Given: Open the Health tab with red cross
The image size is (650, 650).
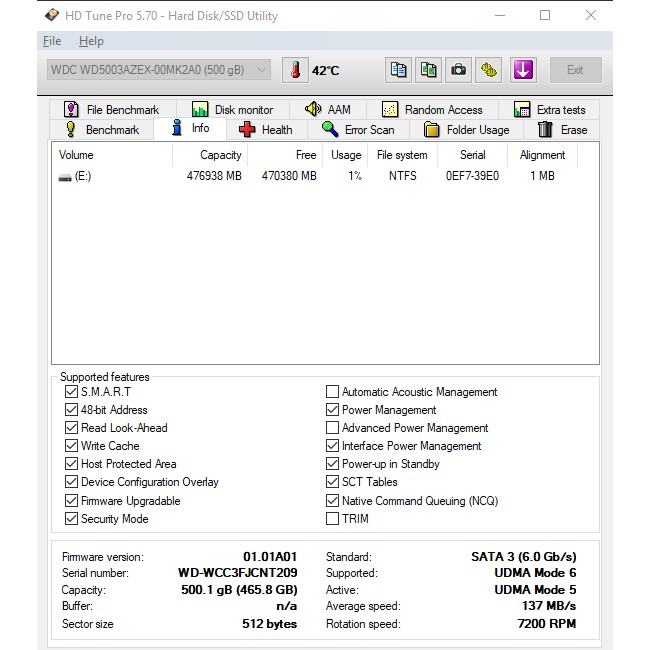Looking at the screenshot, I should (266, 130).
